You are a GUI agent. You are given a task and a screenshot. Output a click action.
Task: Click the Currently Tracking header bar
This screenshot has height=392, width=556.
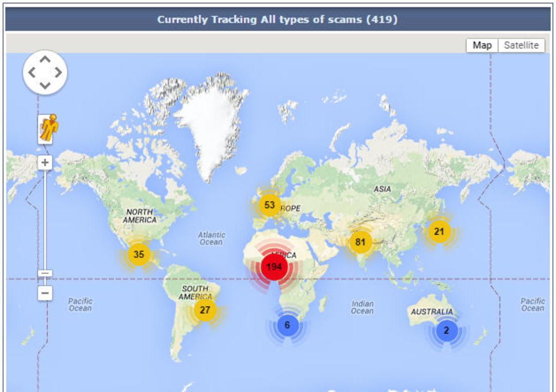pos(278,19)
